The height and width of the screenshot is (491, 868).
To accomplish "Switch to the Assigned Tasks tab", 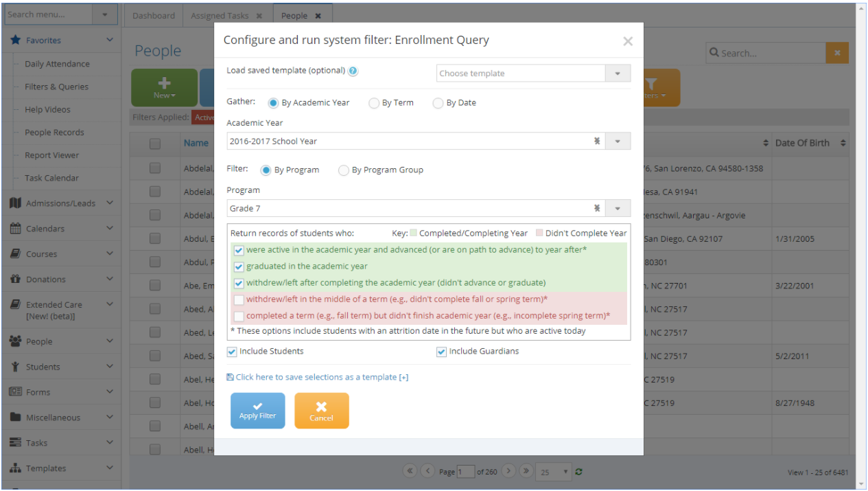I will coord(220,15).
